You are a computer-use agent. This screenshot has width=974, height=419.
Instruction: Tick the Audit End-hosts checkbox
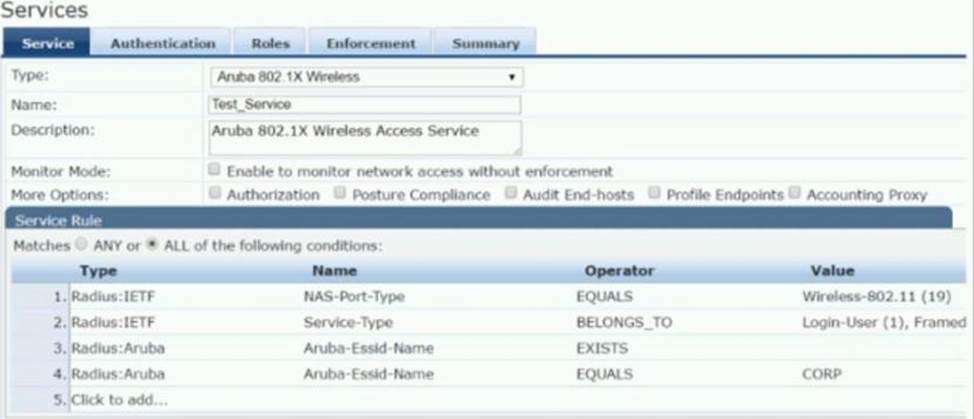[511, 193]
